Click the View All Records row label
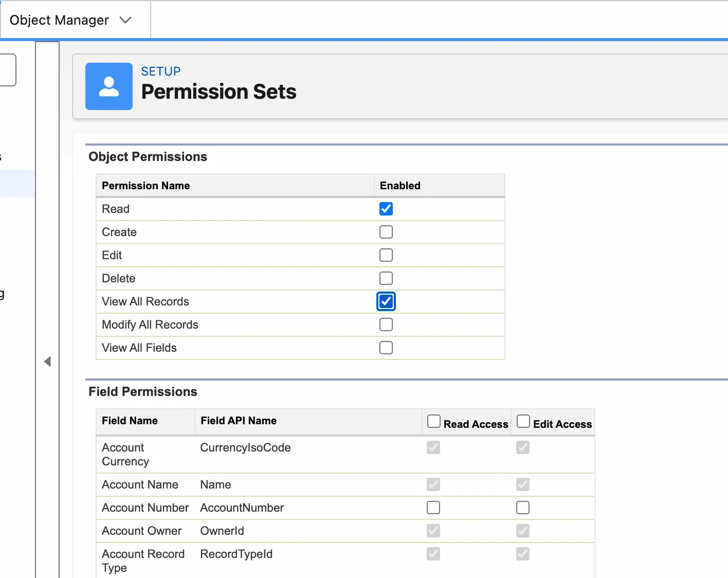This screenshot has height=578, width=728. click(145, 301)
